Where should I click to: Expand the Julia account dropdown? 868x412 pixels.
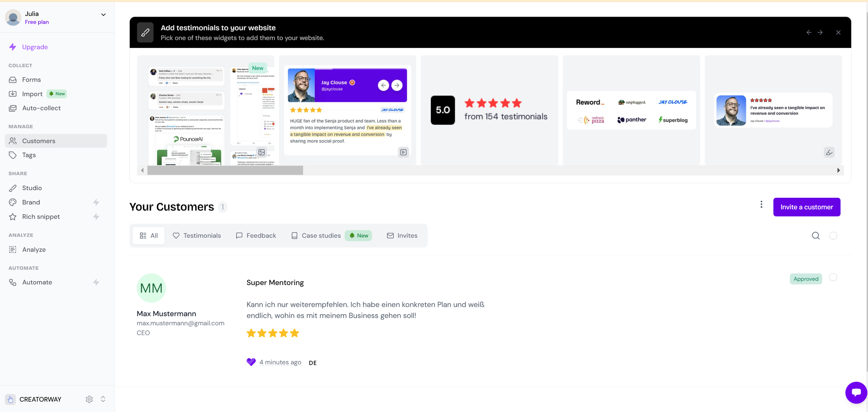pyautogui.click(x=103, y=15)
